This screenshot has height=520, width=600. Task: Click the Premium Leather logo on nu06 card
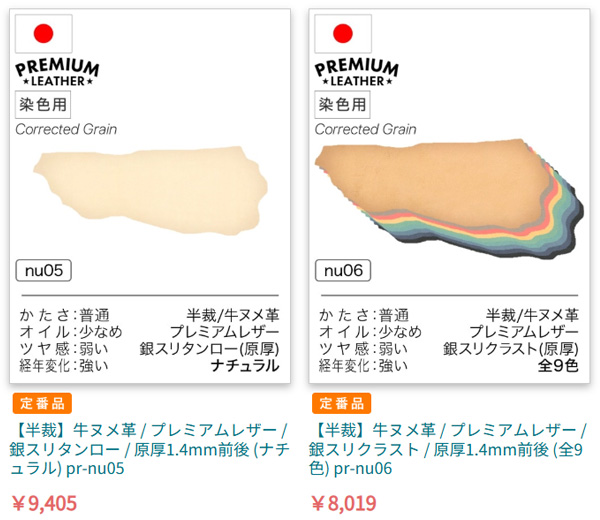(356, 72)
